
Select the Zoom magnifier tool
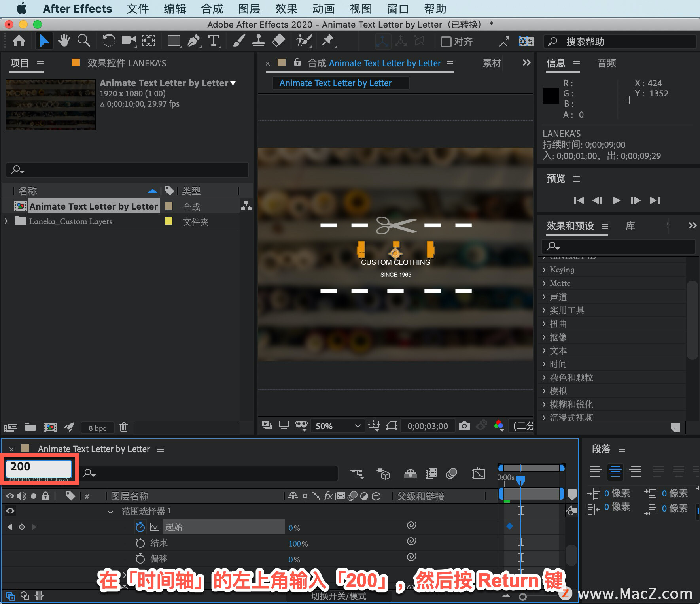pyautogui.click(x=84, y=41)
